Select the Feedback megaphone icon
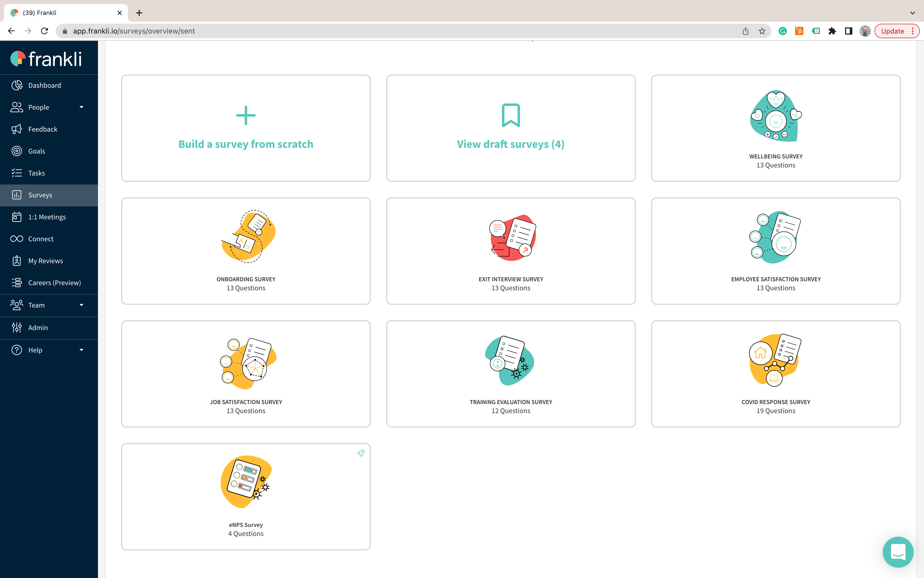Image resolution: width=924 pixels, height=578 pixels. point(16,129)
